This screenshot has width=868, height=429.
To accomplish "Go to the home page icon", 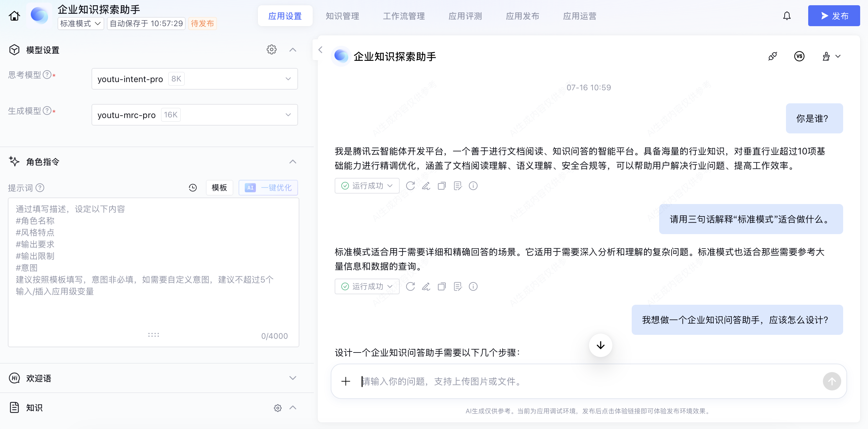I will (x=14, y=16).
